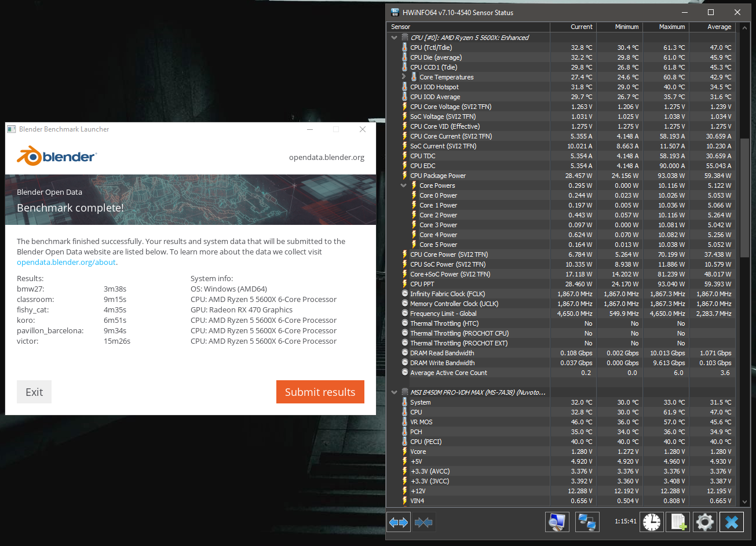Click 'OS: Windows (AMD64)' system info line

point(229,289)
